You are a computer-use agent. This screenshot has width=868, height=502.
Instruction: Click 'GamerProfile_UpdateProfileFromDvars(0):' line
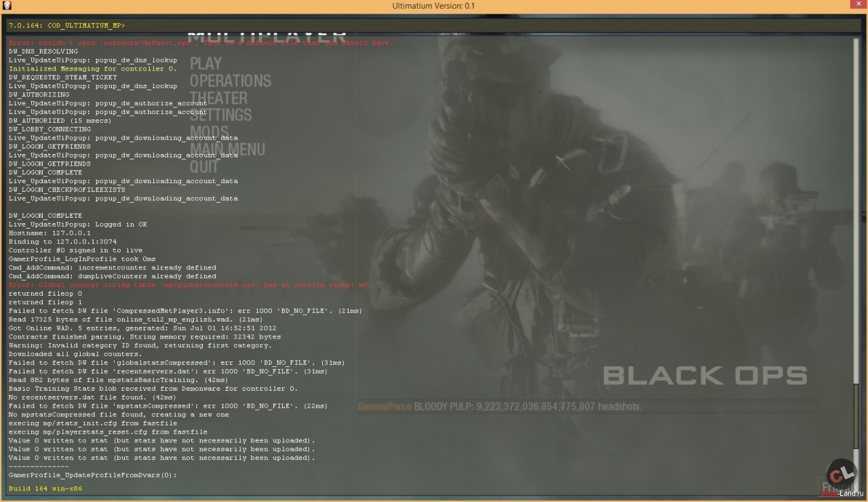[x=93, y=476]
